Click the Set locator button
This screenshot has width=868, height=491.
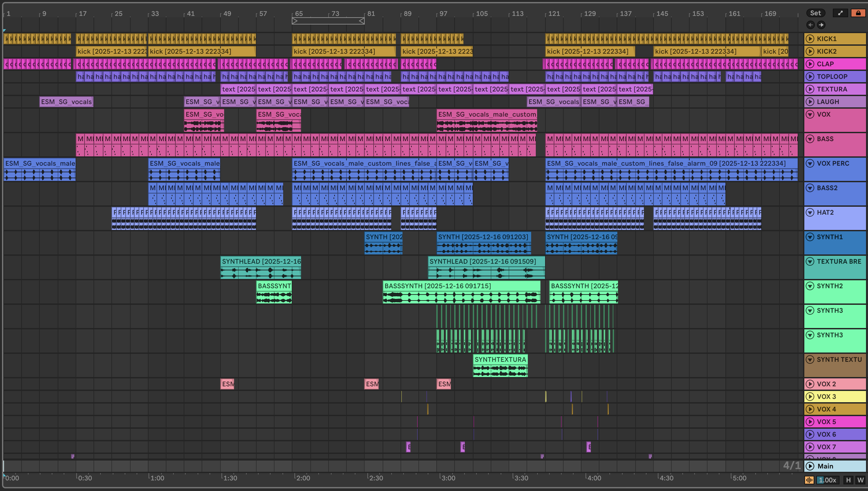coord(815,13)
